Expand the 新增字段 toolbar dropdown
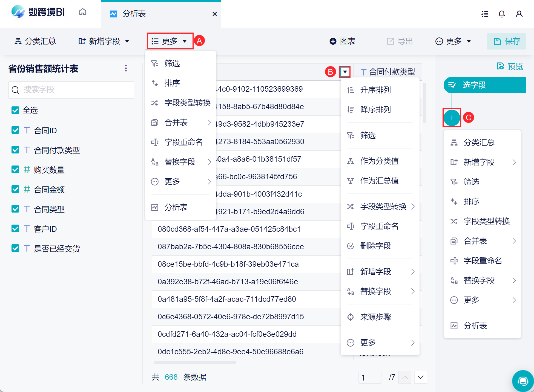Image resolution: width=534 pixels, height=392 pixels. click(x=104, y=41)
